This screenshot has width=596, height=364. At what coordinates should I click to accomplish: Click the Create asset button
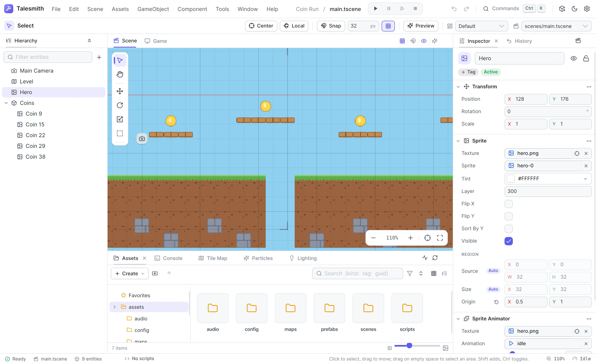point(130,273)
